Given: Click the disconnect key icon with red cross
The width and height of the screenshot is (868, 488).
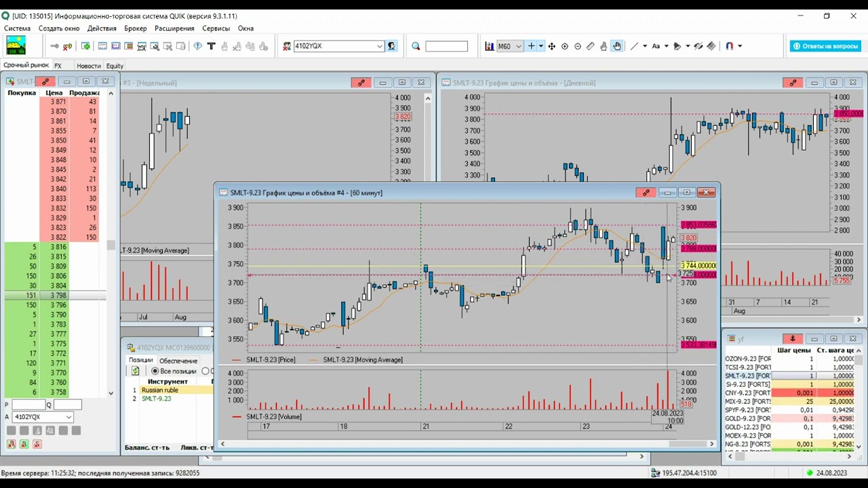Looking at the screenshot, I should click(x=67, y=46).
